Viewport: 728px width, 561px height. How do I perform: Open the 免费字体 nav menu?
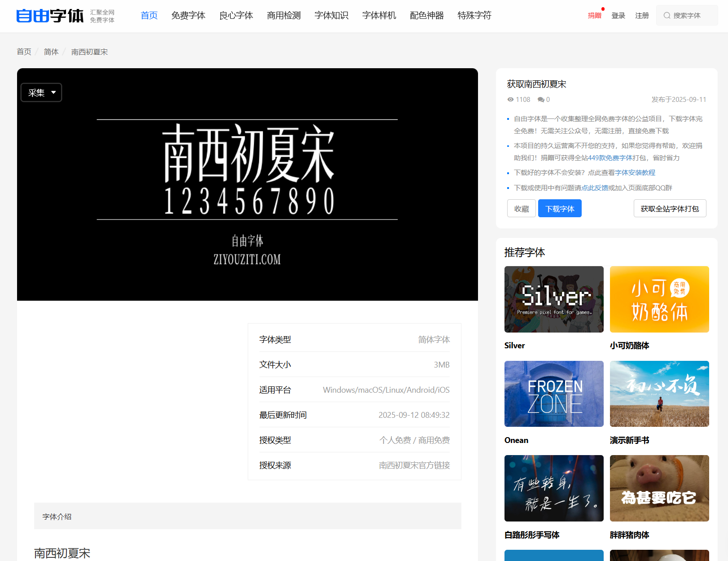188,16
